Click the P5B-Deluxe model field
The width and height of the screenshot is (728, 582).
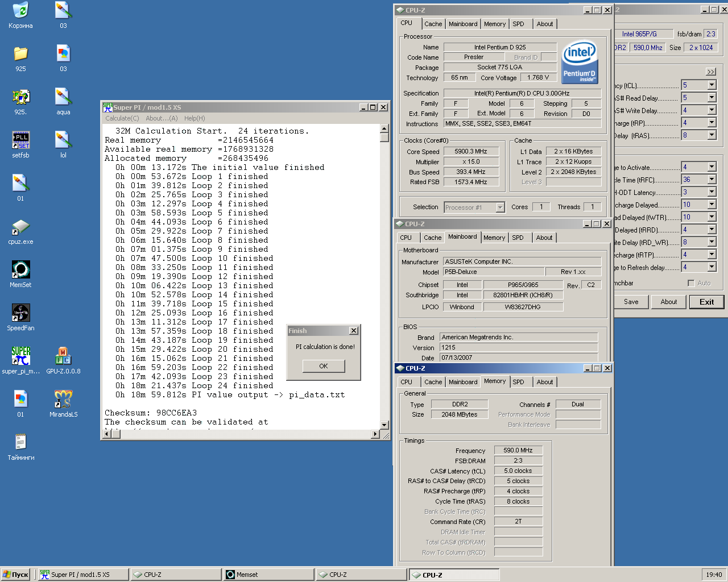tap(494, 272)
